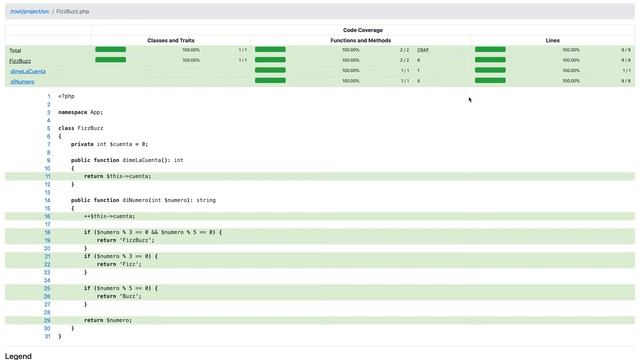Viewport: 640px width, 360px height.
Task: Click FizzBuzz.php in the breadcrumb
Action: [x=73, y=11]
